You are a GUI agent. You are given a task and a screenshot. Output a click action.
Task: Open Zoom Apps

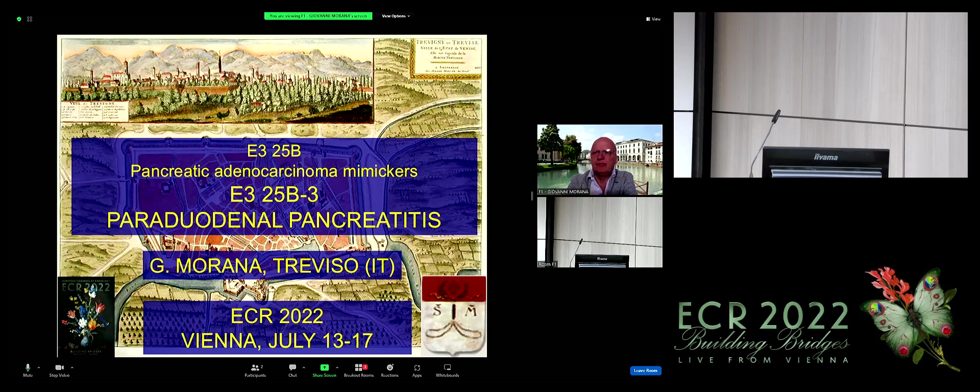(x=417, y=371)
